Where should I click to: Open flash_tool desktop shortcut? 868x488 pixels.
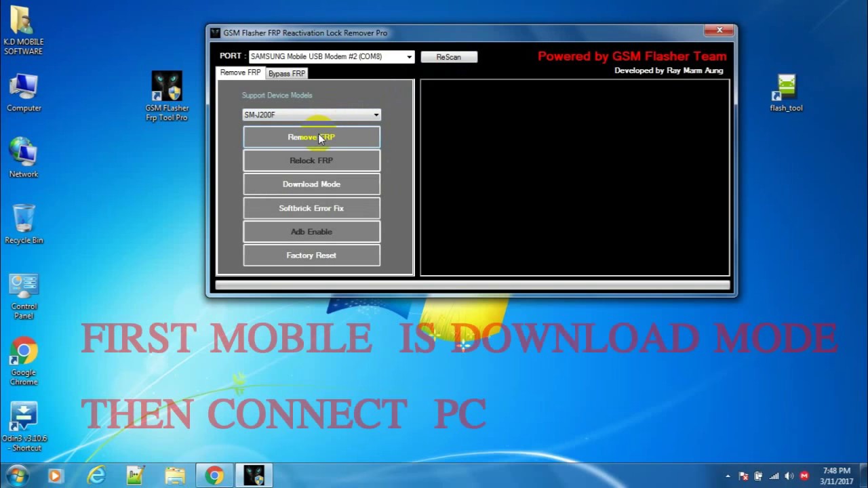coord(786,93)
